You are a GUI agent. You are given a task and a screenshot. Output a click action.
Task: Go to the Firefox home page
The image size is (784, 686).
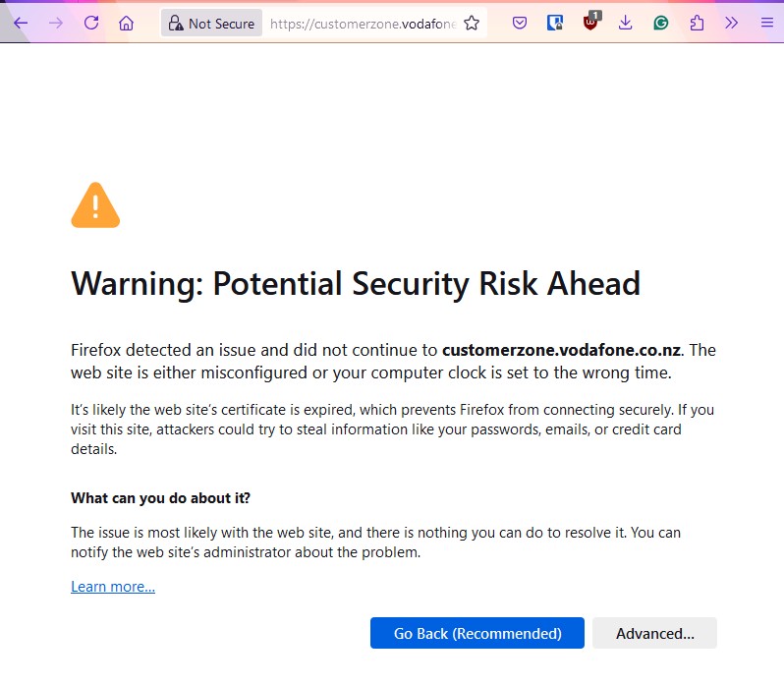(x=127, y=23)
